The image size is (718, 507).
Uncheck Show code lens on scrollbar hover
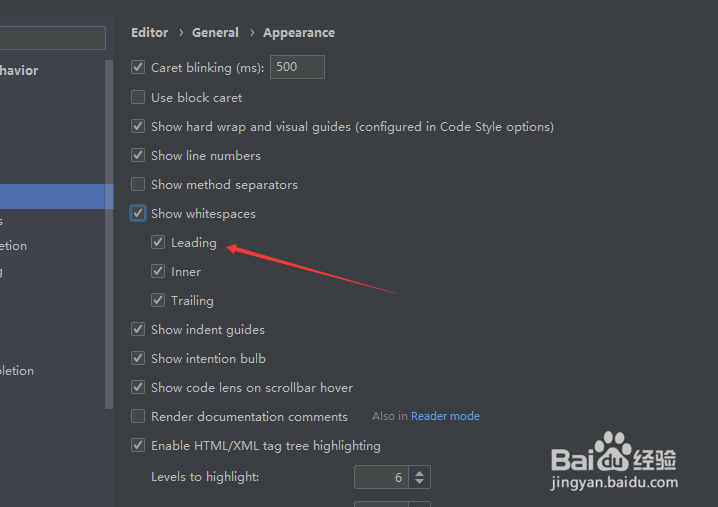[x=138, y=387]
